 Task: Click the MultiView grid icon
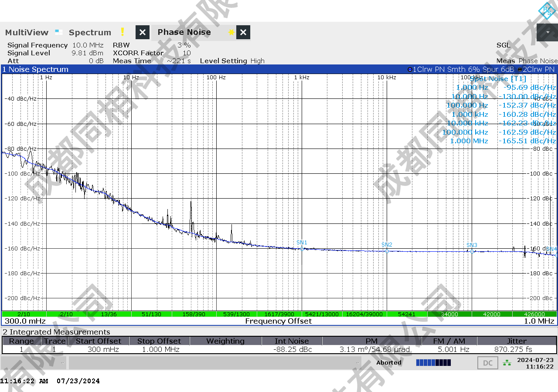[59, 32]
